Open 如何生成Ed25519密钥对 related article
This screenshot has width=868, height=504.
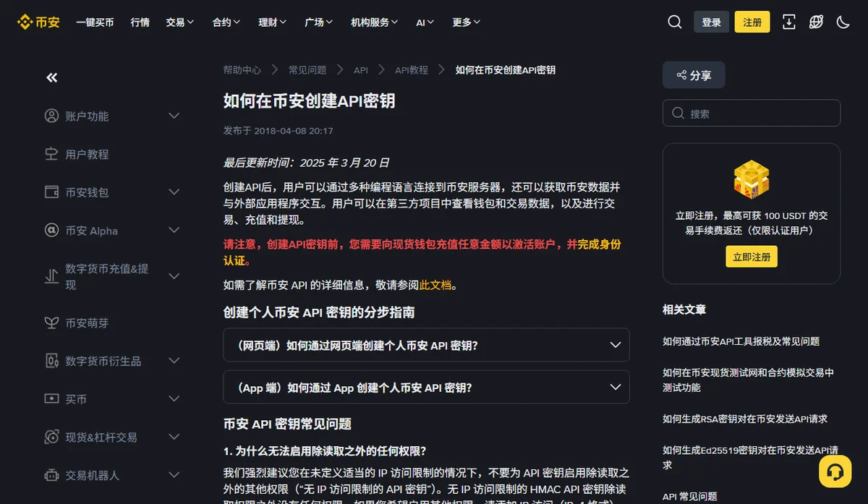click(750, 457)
